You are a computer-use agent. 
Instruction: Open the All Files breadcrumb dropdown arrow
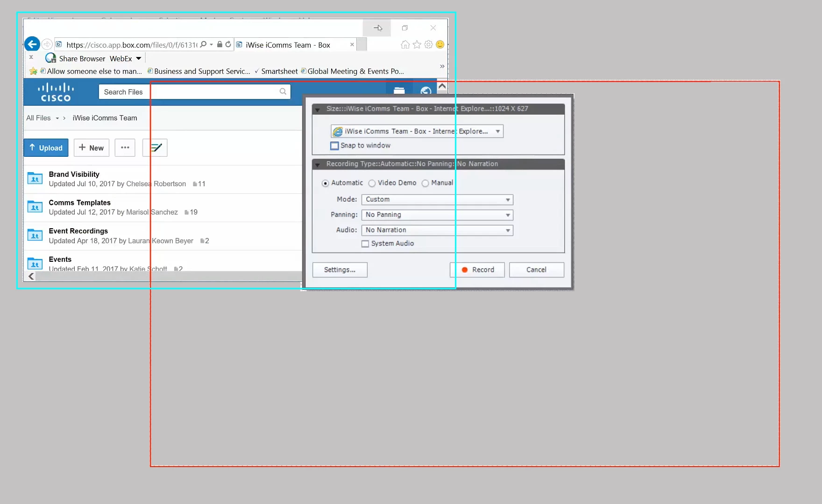point(57,119)
